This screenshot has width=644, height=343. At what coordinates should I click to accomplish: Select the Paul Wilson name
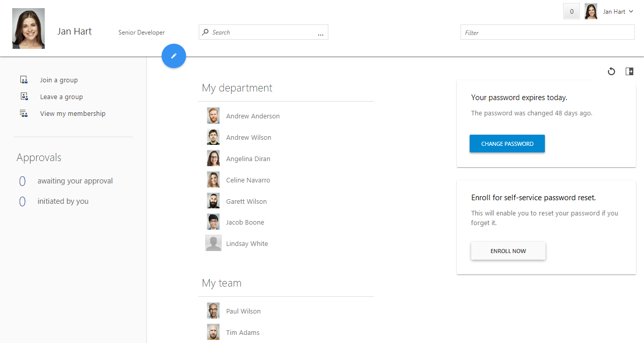[243, 311]
